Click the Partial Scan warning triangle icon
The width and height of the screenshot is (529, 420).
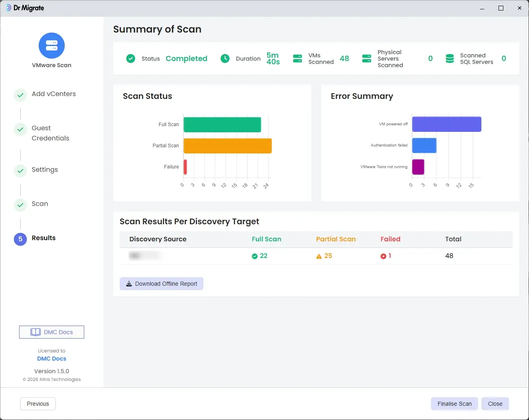click(x=319, y=256)
